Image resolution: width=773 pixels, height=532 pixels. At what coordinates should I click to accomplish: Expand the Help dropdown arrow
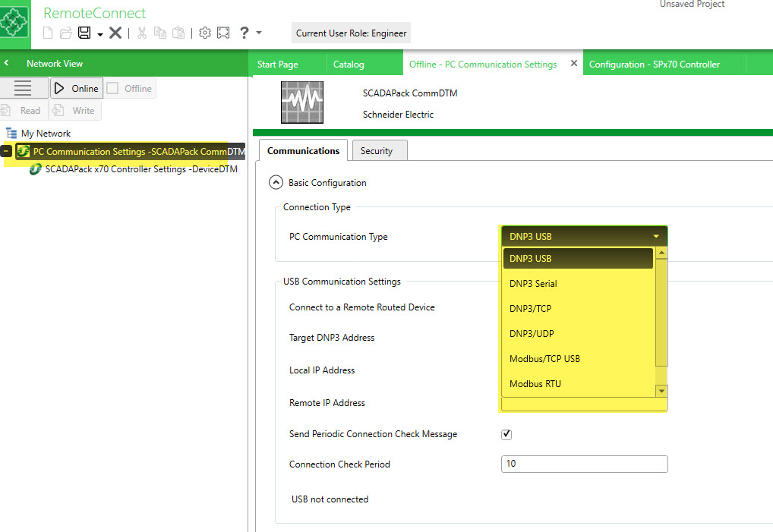259,33
